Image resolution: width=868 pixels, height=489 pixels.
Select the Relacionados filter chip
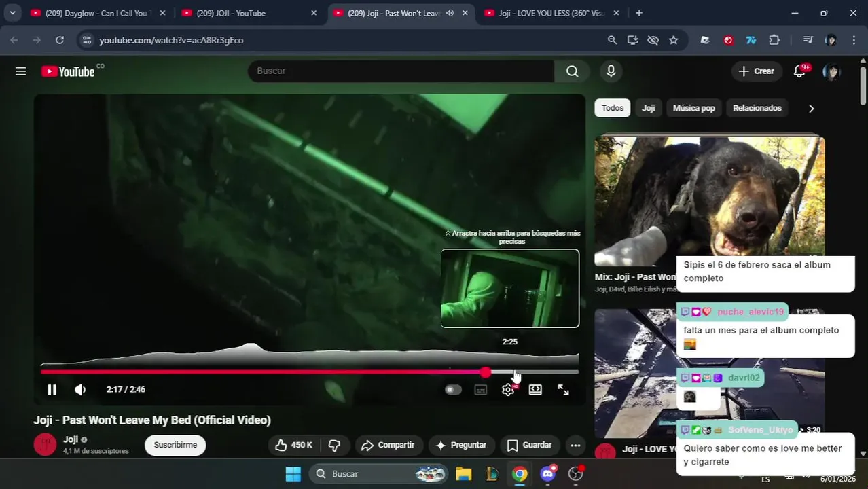[x=757, y=108]
